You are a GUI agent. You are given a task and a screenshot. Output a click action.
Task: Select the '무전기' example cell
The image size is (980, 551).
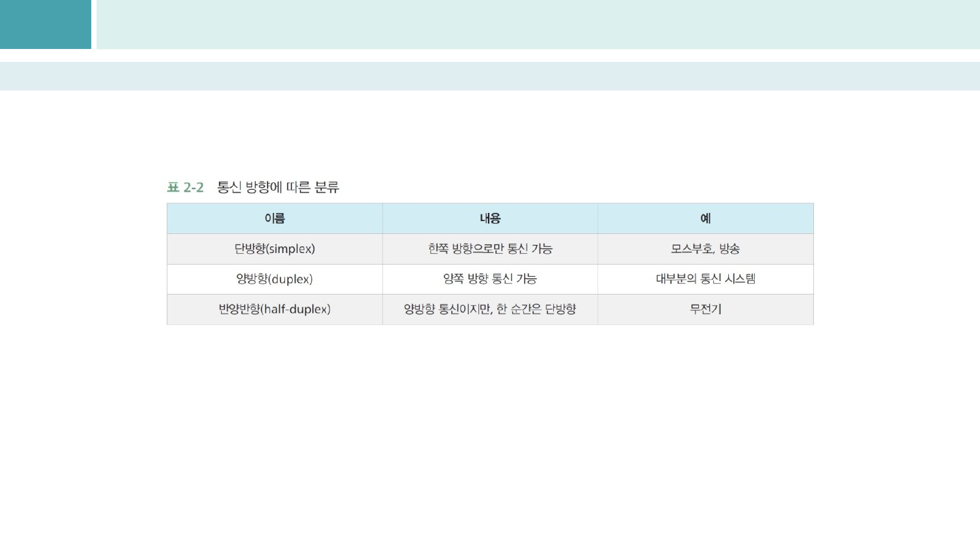tap(706, 310)
